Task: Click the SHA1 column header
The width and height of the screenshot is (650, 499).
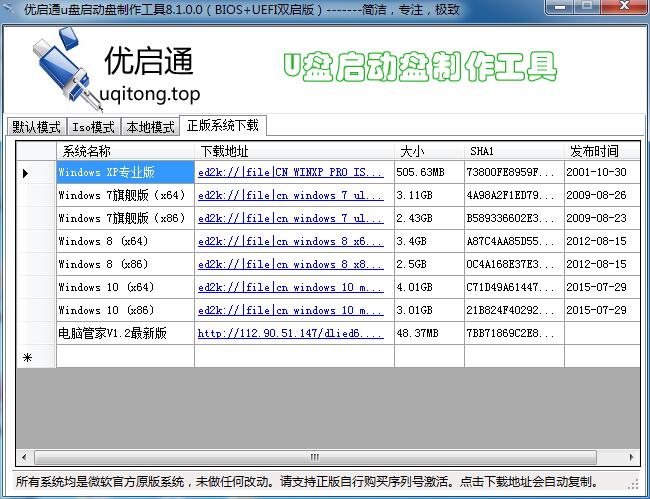Action: coord(514,151)
